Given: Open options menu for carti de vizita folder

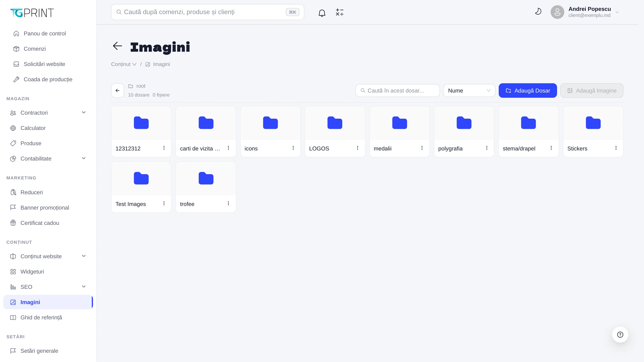Looking at the screenshot, I should coord(228,148).
